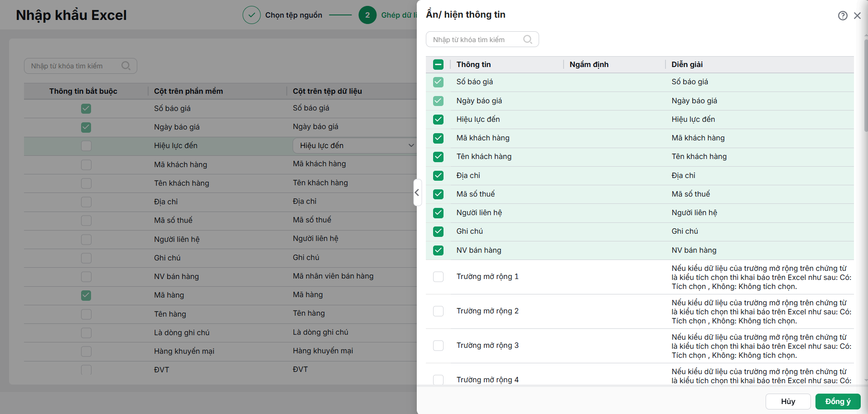
Task: Open help for the Ẩn/hiện thông tin panel
Action: click(x=843, y=15)
